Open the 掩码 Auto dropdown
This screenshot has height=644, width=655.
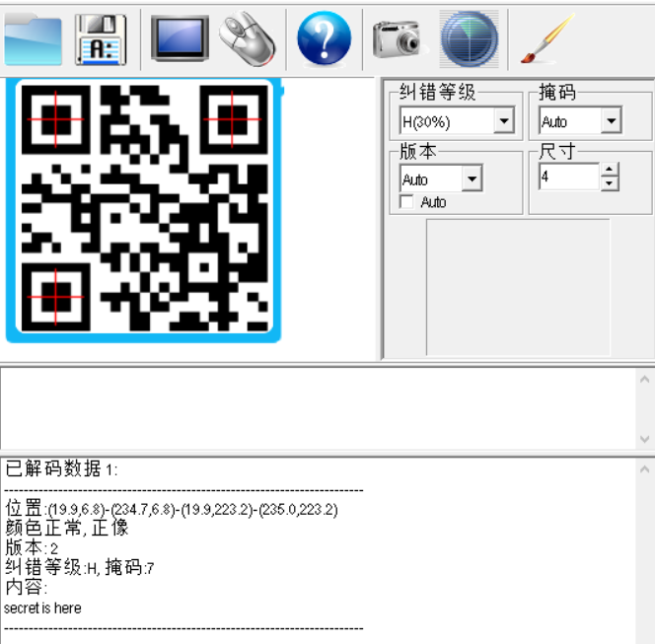(x=612, y=121)
